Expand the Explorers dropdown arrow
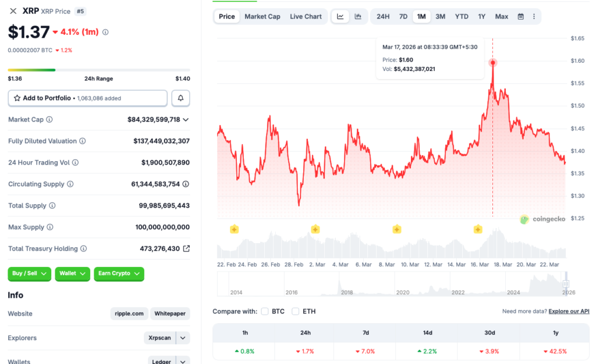596x364 pixels. pos(182,338)
